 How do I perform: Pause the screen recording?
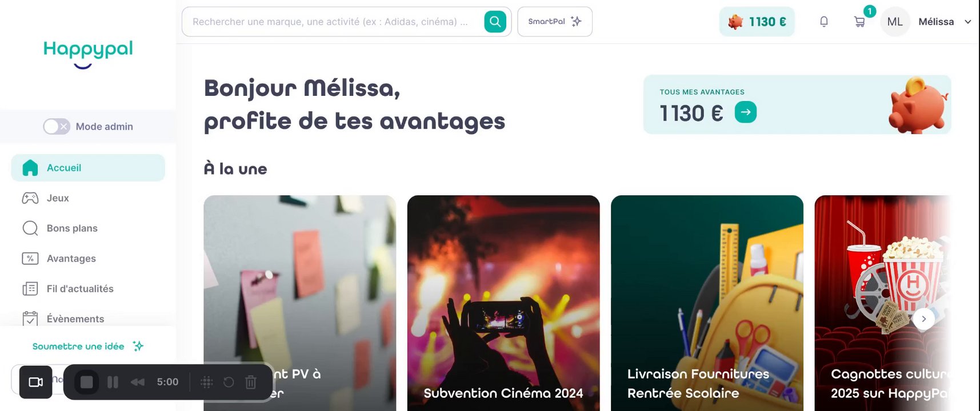coord(113,382)
